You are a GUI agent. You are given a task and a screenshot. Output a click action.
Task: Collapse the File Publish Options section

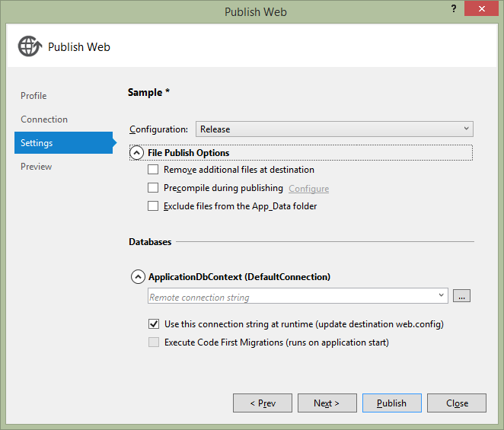coord(137,153)
